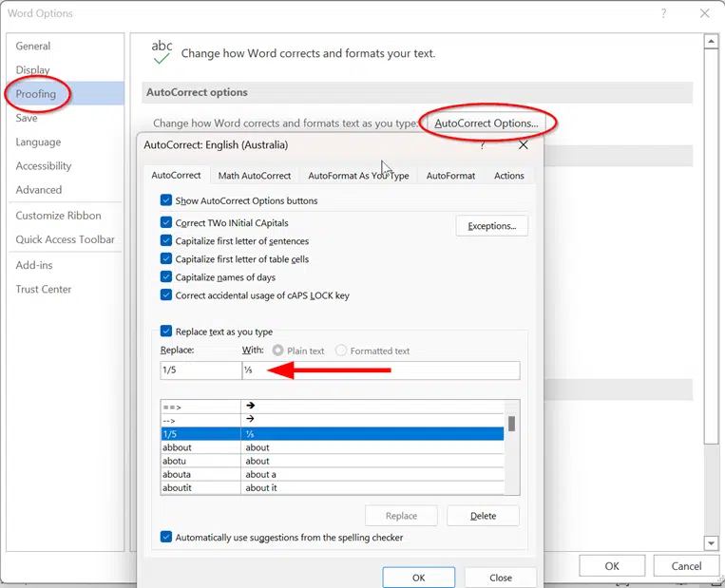Click Word Options scroll down arrow

711,543
